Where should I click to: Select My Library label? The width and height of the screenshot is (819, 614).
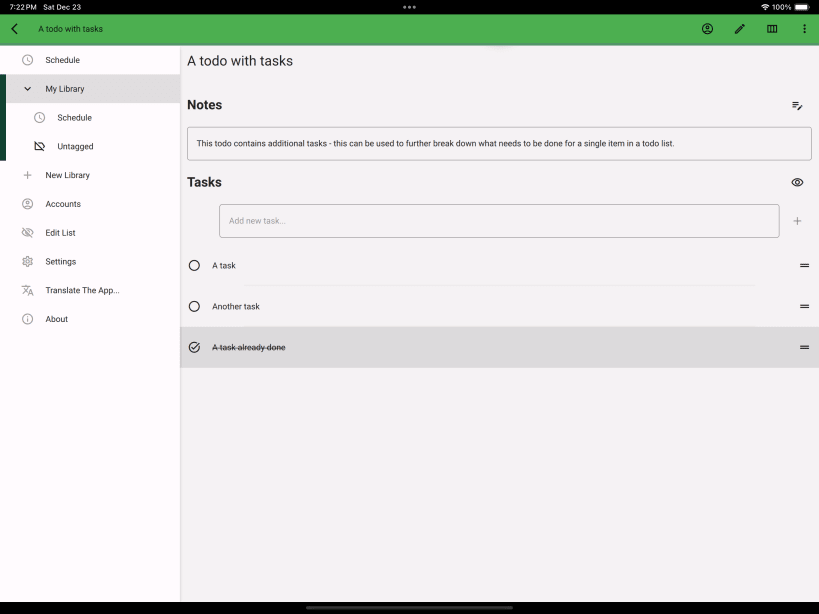(65, 89)
